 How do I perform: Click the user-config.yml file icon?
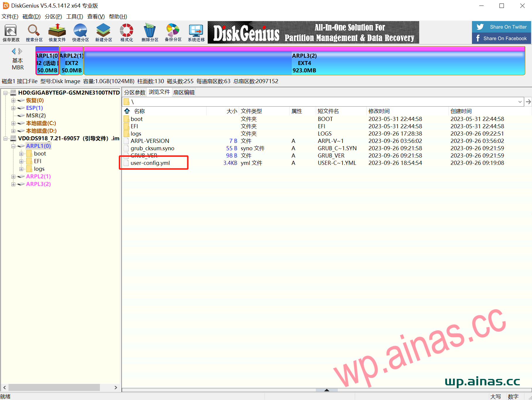click(x=126, y=163)
